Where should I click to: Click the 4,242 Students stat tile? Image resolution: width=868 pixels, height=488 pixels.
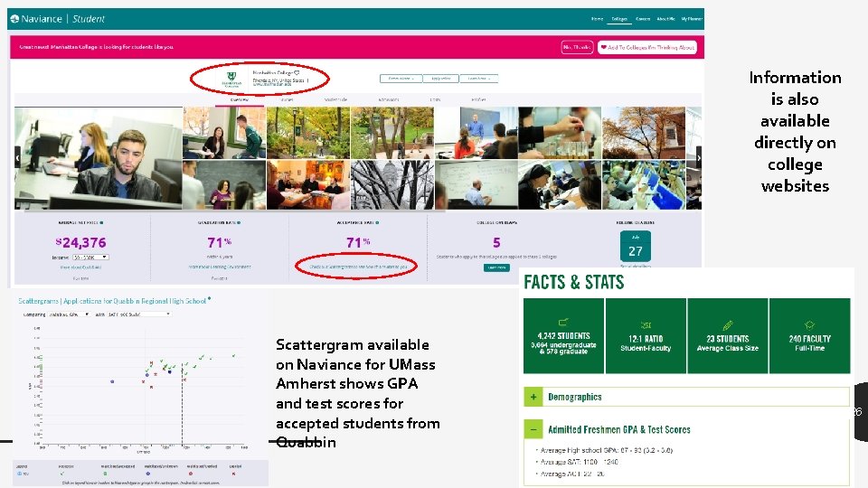[x=563, y=336]
